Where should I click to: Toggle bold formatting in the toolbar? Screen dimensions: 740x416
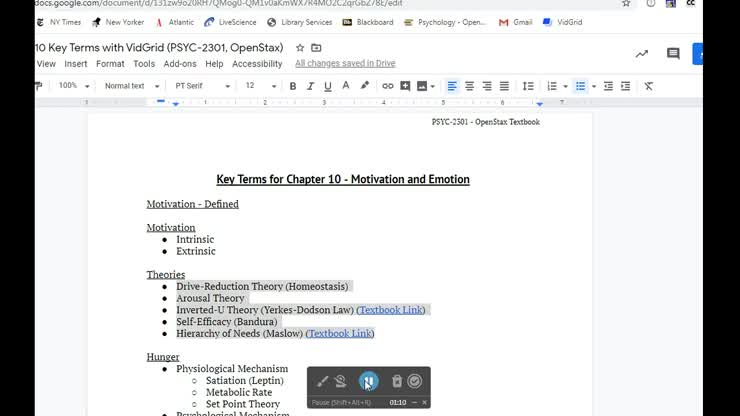point(293,86)
